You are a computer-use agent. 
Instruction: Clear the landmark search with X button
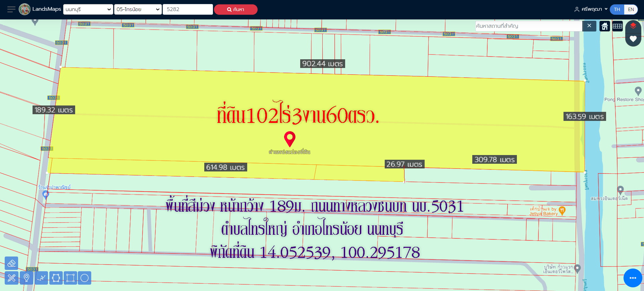pyautogui.click(x=589, y=26)
